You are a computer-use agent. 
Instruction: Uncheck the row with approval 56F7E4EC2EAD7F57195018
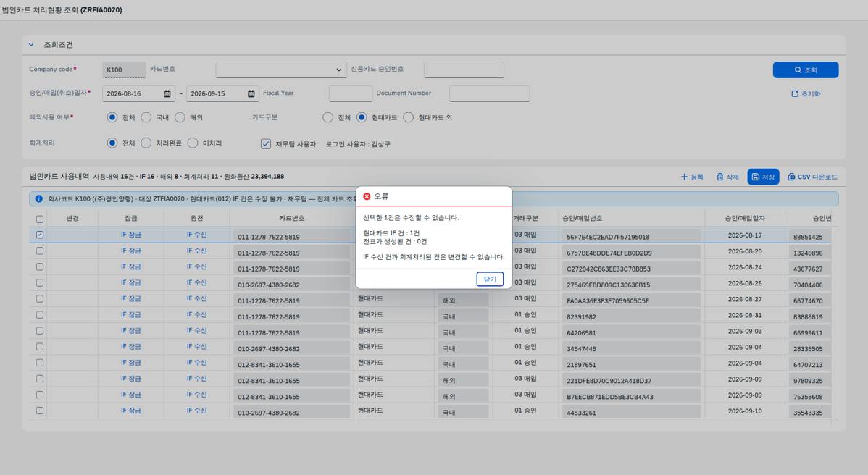coord(40,235)
